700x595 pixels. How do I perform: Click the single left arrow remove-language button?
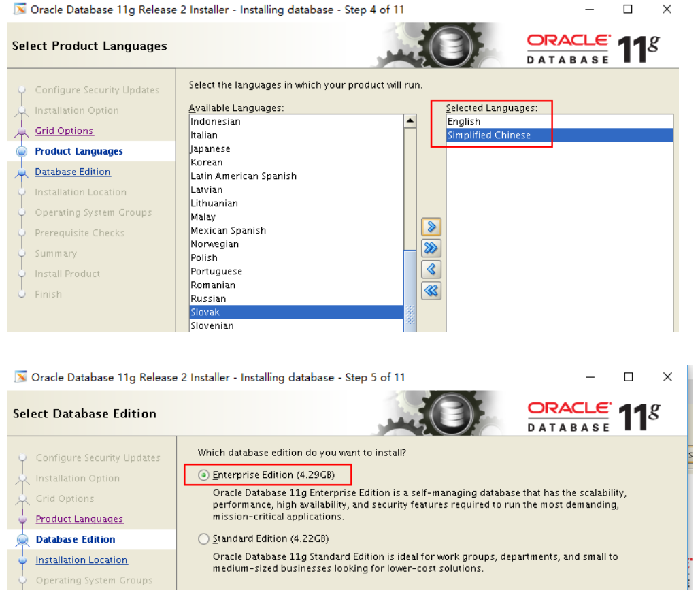(431, 270)
